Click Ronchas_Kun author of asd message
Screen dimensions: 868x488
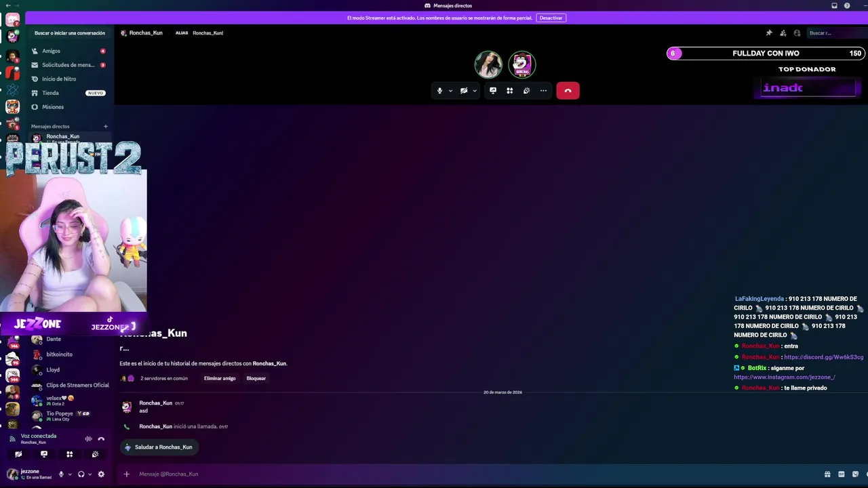(x=155, y=403)
